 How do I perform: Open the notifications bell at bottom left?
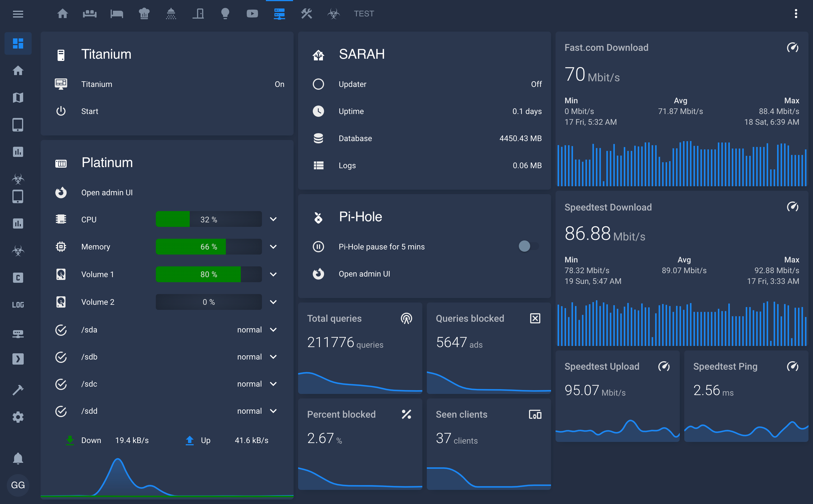coord(18,458)
